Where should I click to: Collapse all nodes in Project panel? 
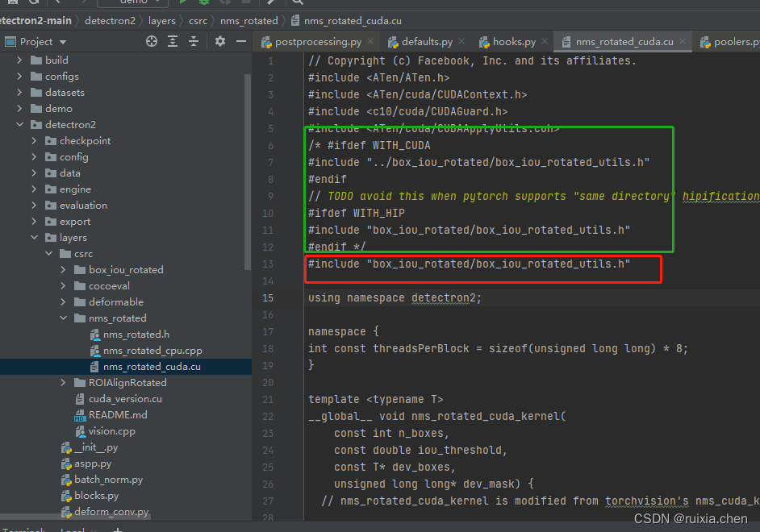[x=194, y=42]
